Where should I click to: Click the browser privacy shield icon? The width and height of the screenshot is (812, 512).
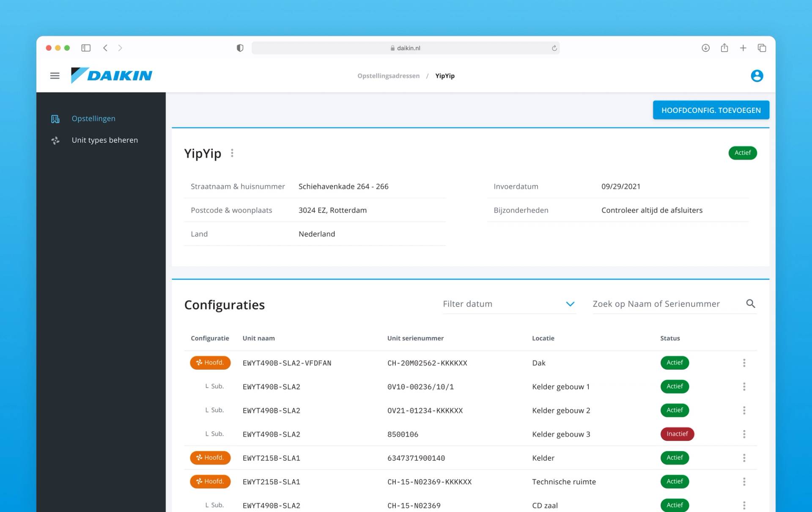pos(240,48)
